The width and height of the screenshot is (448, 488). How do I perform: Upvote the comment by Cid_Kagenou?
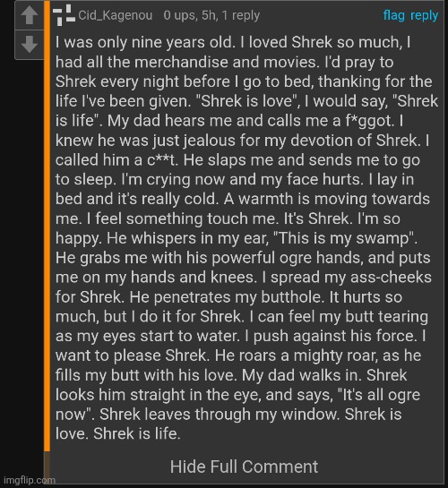30,15
